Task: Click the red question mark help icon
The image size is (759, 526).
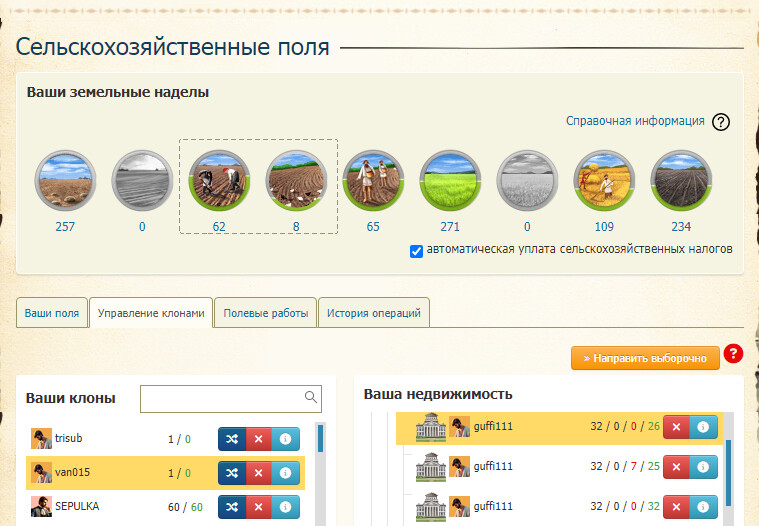Action: (x=732, y=354)
